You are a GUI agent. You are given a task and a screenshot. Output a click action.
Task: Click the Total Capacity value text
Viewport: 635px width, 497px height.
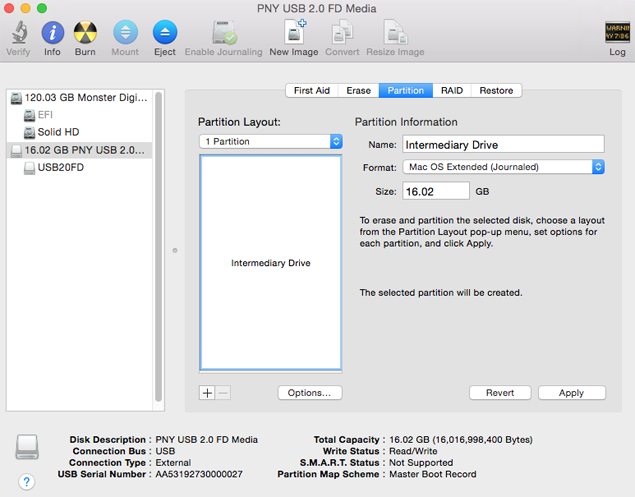point(461,440)
